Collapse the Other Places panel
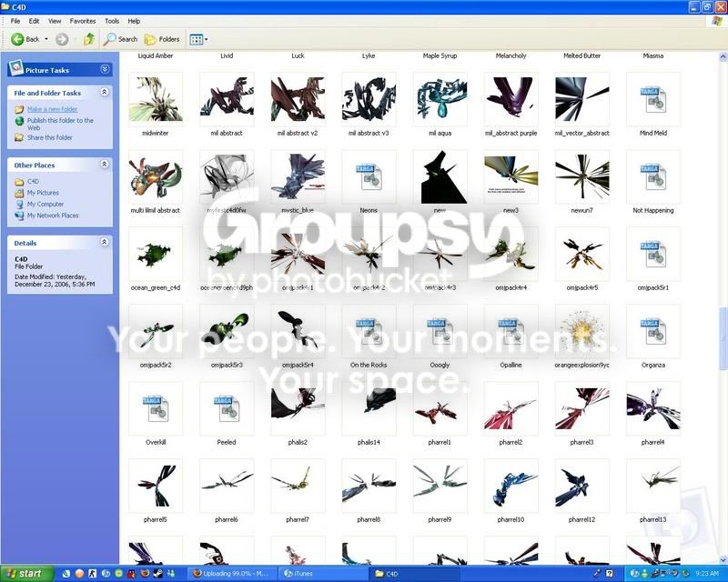728x582 pixels. (105, 165)
